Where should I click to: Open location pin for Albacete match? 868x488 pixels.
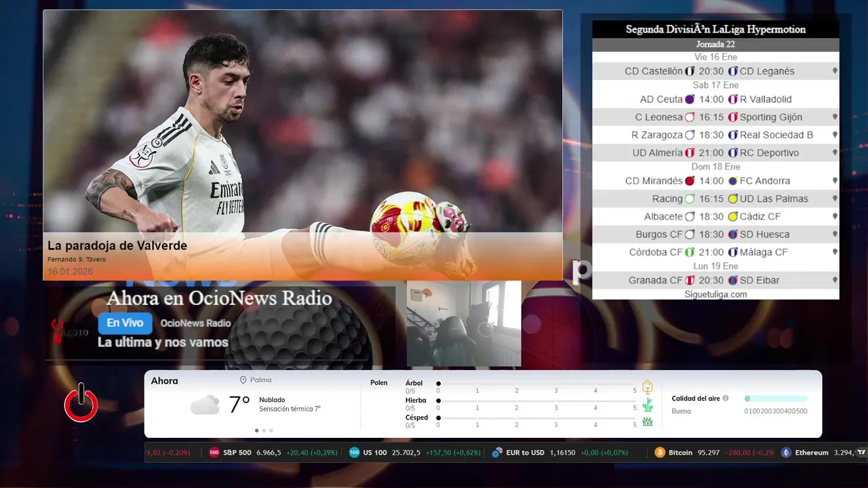tap(835, 216)
